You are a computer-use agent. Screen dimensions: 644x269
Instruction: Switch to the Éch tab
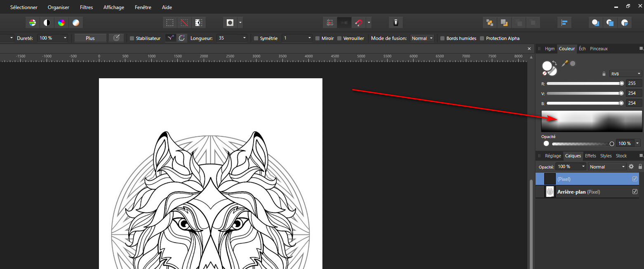coord(582,49)
